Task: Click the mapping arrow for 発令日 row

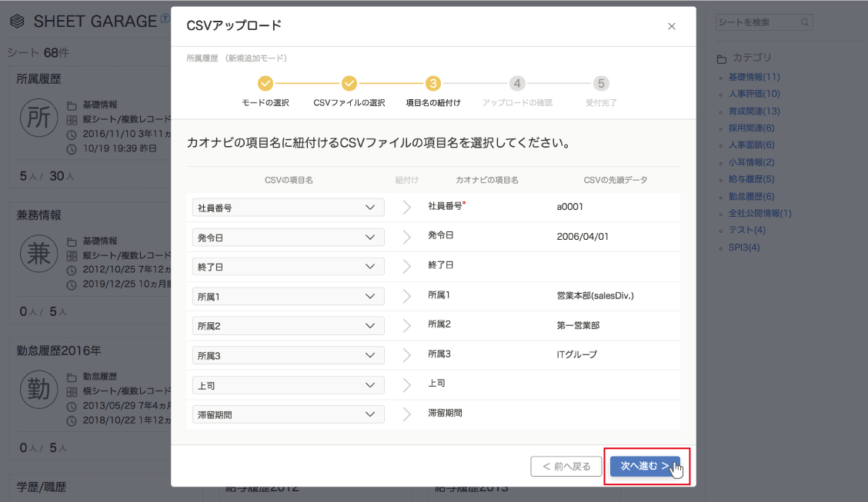Action: click(x=407, y=238)
